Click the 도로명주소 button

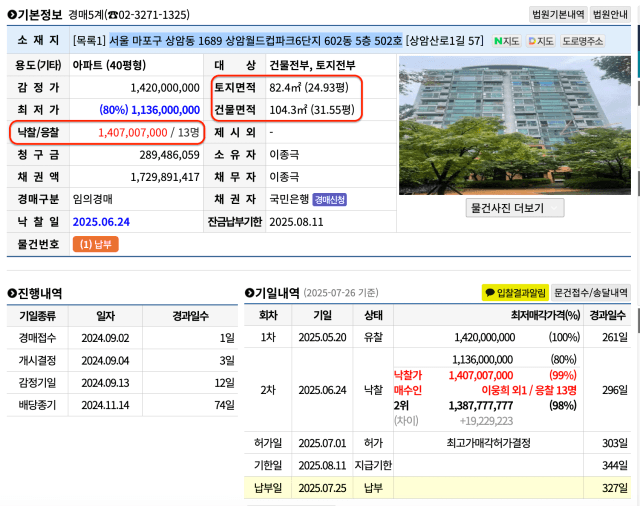pos(582,41)
